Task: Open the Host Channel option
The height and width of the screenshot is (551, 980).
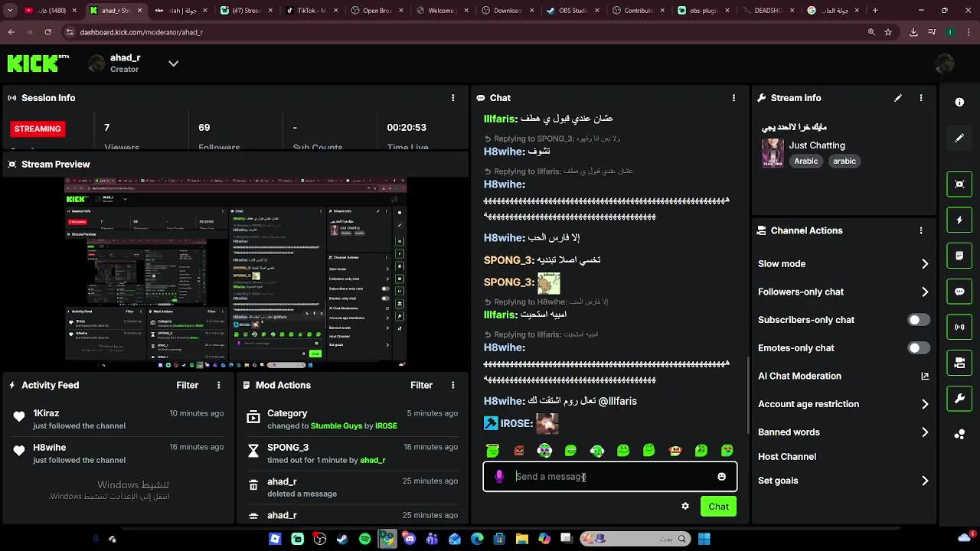Action: tap(787, 457)
